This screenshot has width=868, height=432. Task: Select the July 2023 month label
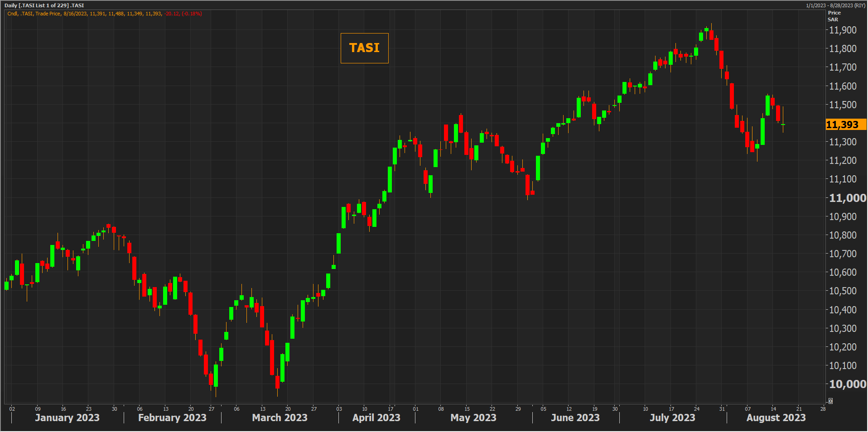click(x=672, y=418)
